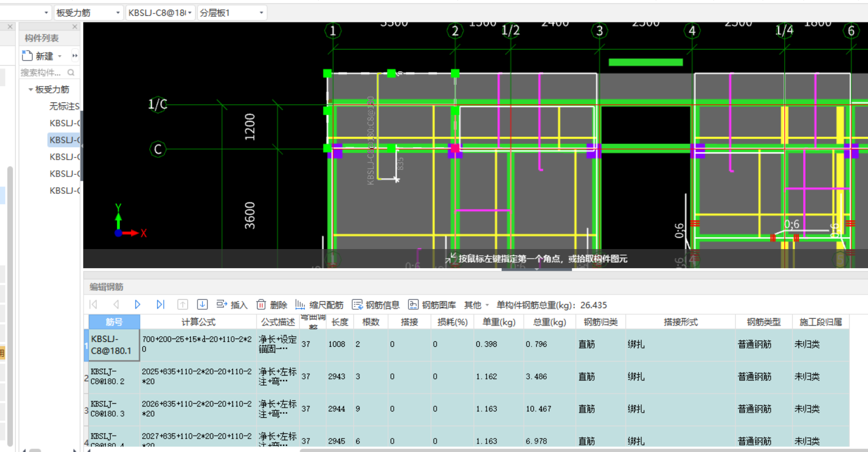
Task: Open the 新建 dropdown arrow
Action: pos(60,56)
